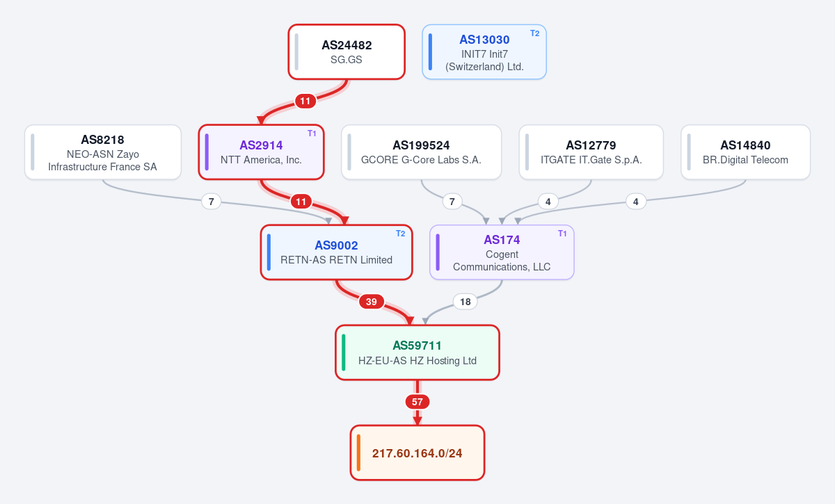Click the red 39 edge label

pos(372,302)
